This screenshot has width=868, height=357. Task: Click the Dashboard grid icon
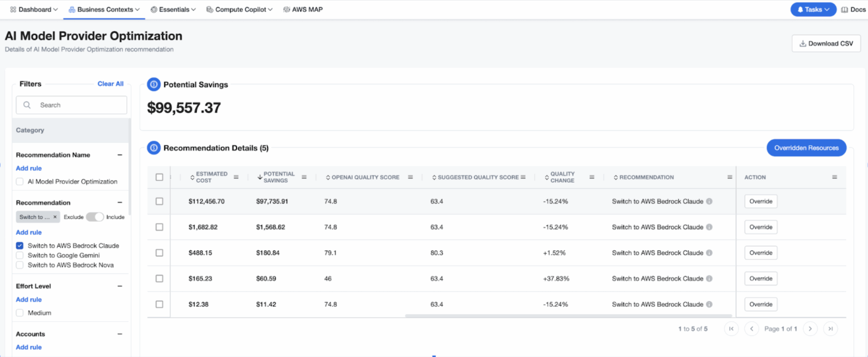(13, 9)
